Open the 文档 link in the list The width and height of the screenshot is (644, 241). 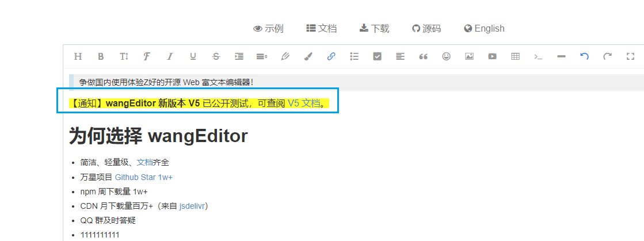coord(144,163)
